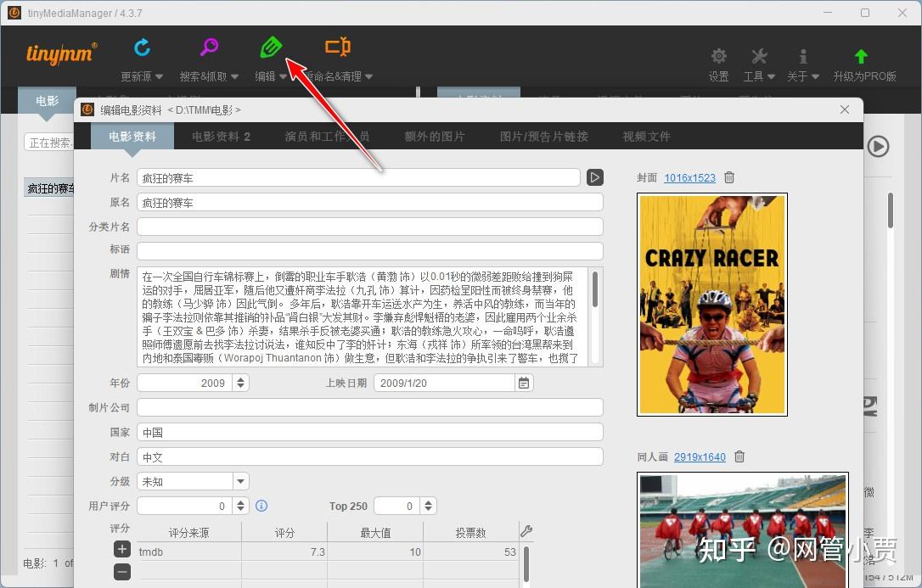The width and height of the screenshot is (922, 588).
Task: Click the 更新源 refresh icon
Action: pos(141,48)
